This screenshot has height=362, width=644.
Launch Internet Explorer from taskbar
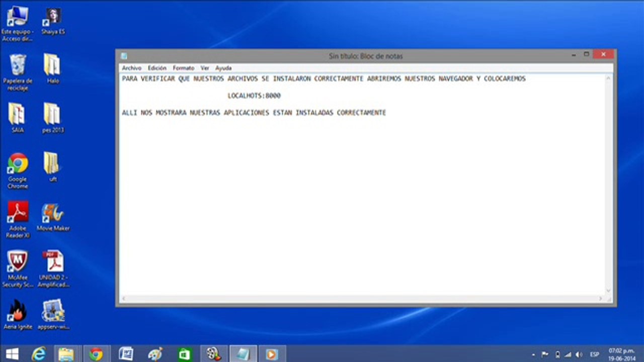39,354
